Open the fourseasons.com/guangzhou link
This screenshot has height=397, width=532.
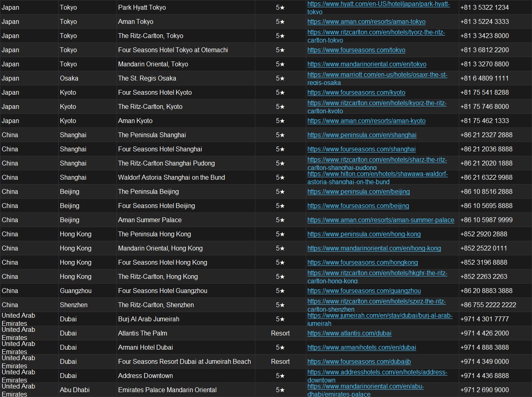click(364, 291)
